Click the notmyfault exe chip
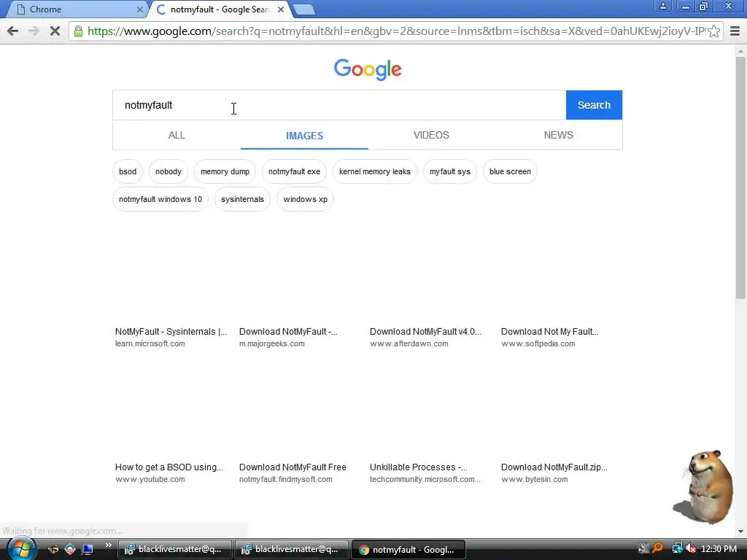747x560 pixels. [x=294, y=171]
